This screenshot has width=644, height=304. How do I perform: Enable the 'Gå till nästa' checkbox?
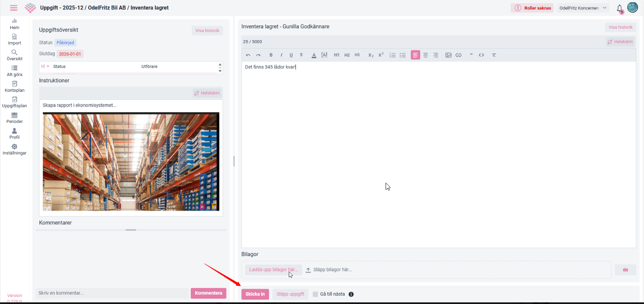click(315, 294)
